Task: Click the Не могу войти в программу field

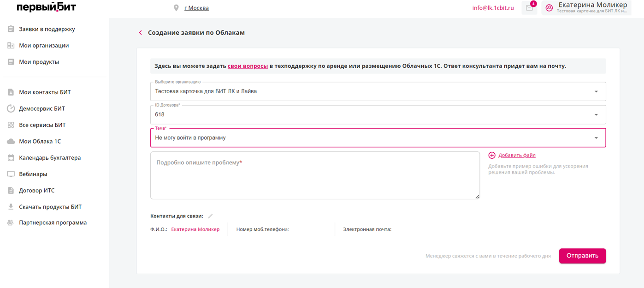Action: point(378,138)
